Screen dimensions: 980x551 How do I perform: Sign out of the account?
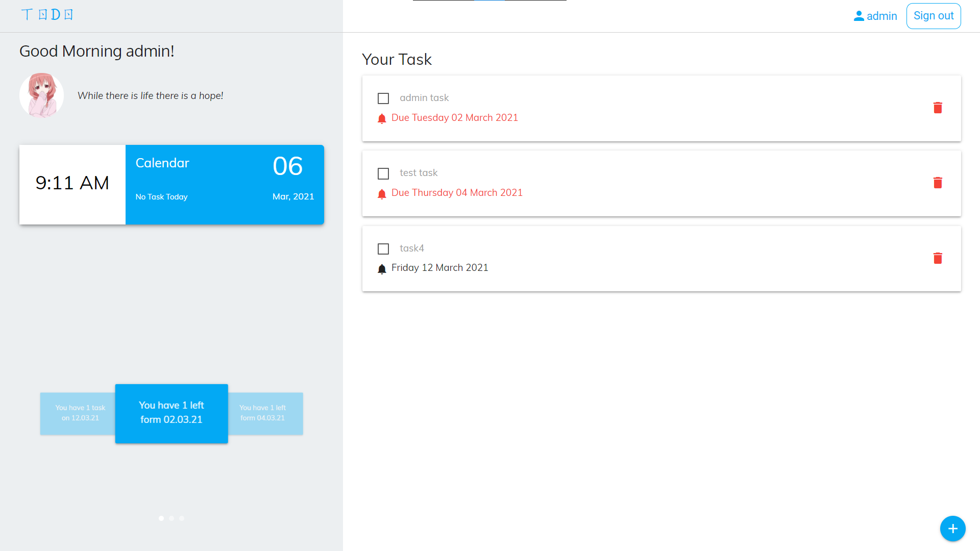(x=933, y=16)
